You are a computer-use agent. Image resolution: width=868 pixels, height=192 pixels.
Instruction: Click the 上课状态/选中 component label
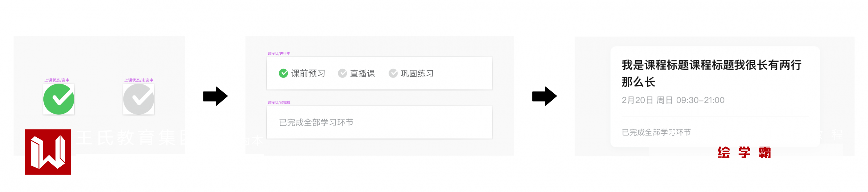(57, 80)
